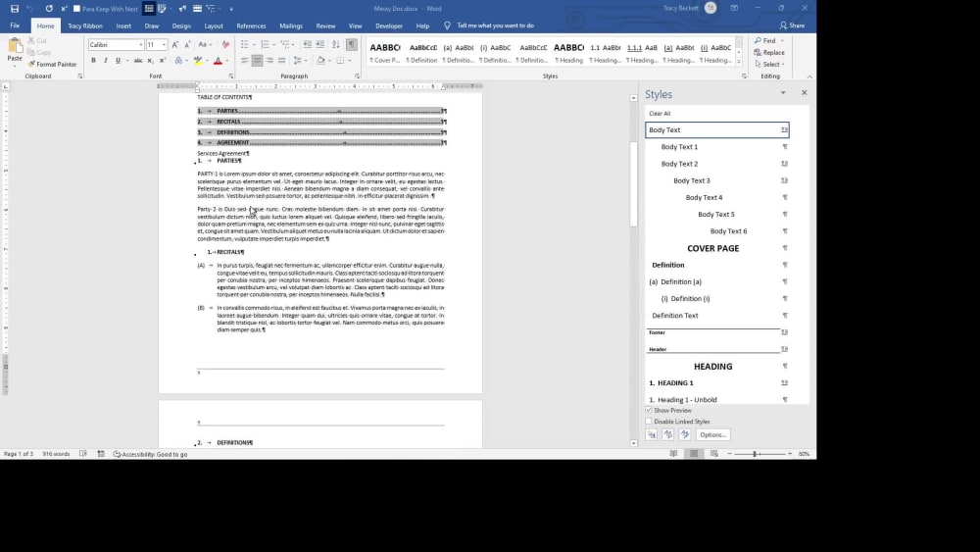
Task: Click the Underline button
Action: point(118,61)
